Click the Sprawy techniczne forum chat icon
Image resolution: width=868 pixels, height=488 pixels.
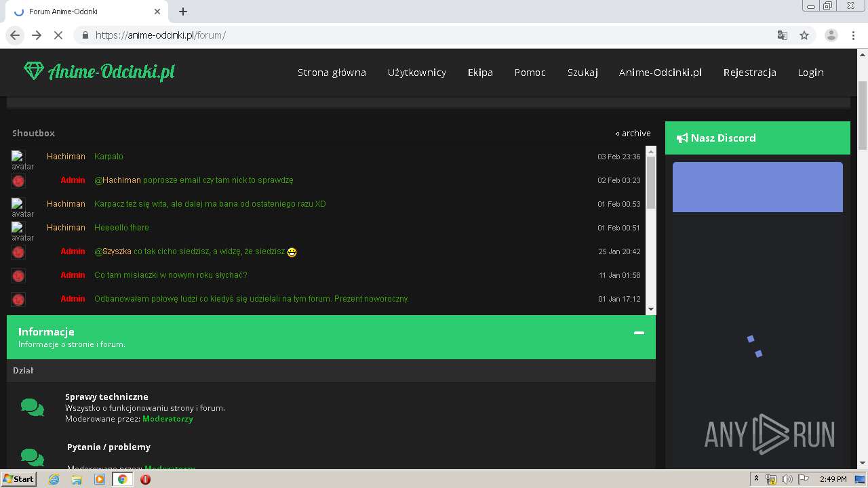click(x=32, y=407)
